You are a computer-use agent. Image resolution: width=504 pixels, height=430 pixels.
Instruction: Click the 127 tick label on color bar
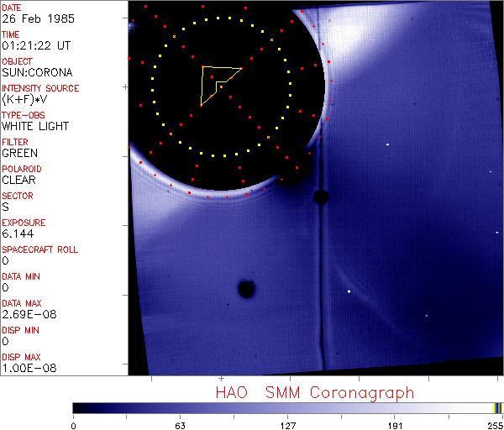(287, 426)
